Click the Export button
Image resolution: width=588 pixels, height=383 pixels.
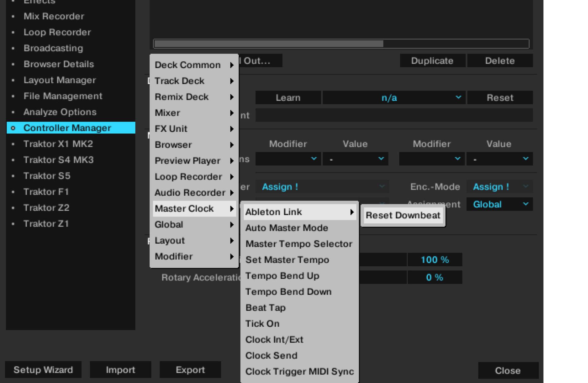(190, 370)
